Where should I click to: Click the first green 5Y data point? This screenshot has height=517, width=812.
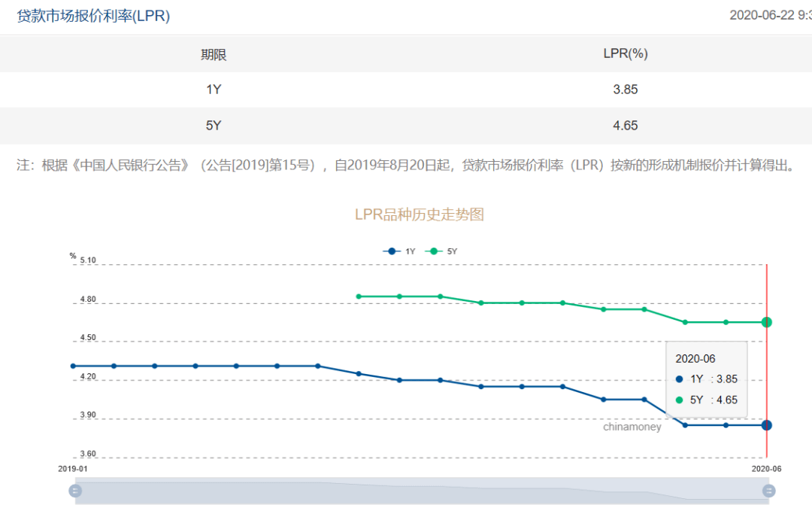(x=359, y=297)
